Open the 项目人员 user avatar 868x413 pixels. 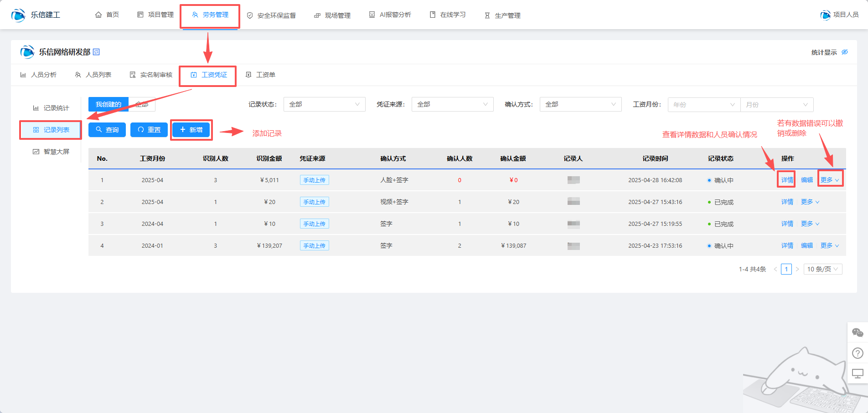[x=825, y=15]
